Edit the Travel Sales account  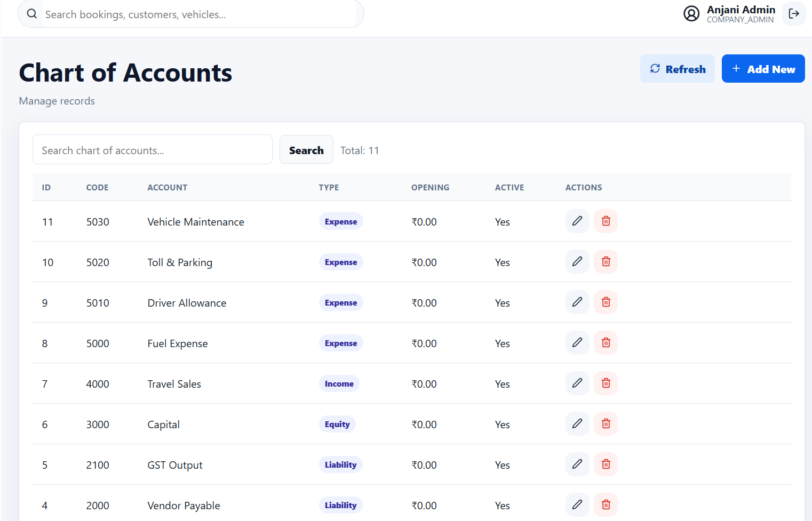[577, 383]
